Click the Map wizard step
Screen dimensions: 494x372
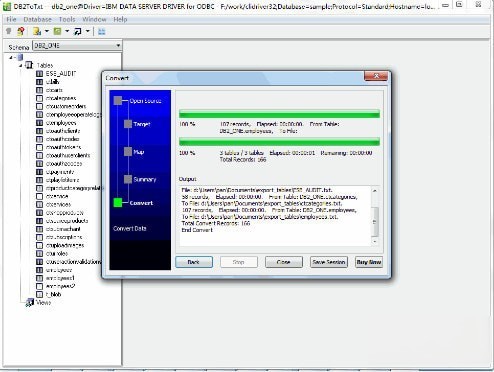click(139, 152)
